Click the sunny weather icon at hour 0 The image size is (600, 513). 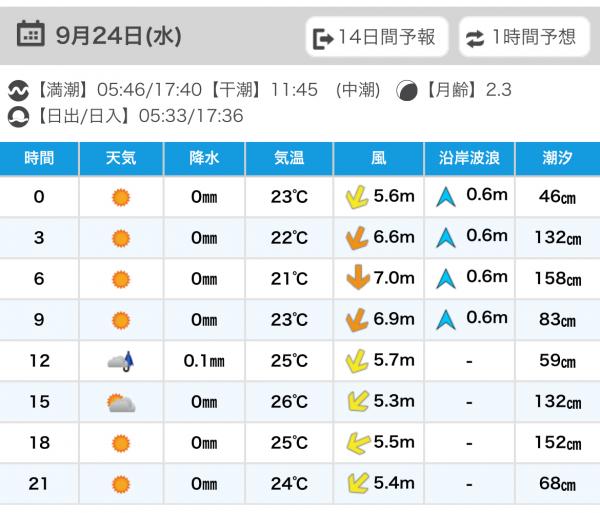(x=121, y=197)
